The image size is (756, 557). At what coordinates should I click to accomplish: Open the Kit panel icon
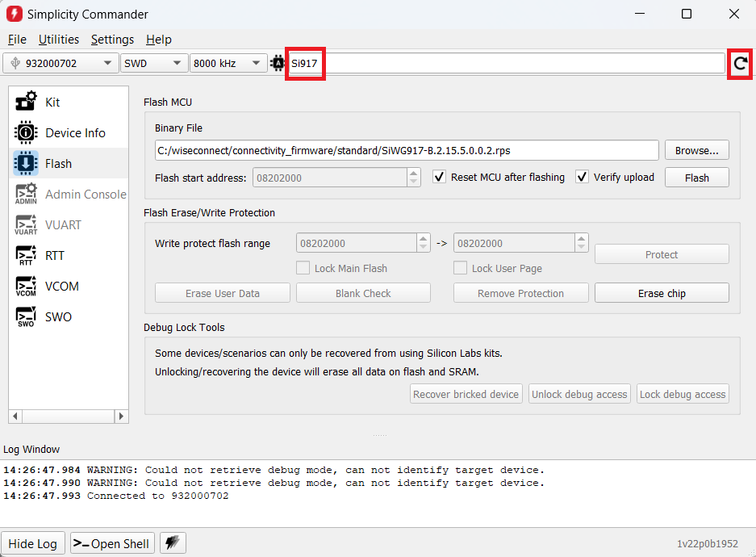point(26,102)
